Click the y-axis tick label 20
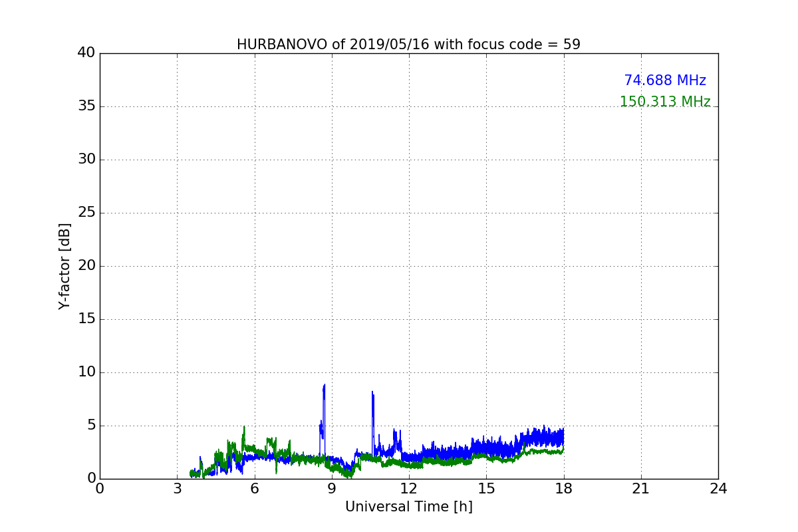The width and height of the screenshot is (798, 532). 86,266
